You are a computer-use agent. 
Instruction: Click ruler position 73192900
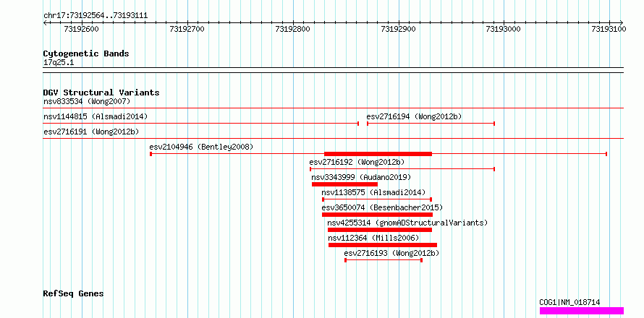click(399, 29)
